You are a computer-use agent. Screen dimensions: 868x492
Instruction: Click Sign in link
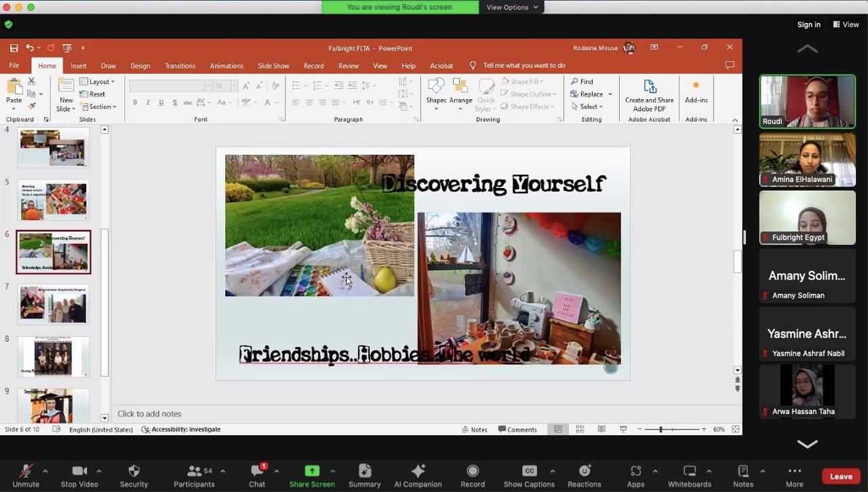pyautogui.click(x=808, y=24)
